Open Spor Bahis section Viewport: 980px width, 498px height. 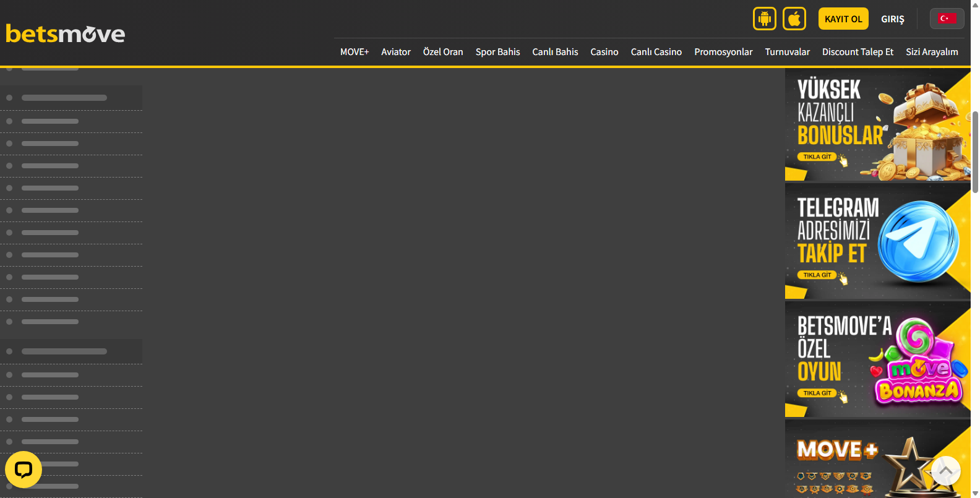click(498, 52)
